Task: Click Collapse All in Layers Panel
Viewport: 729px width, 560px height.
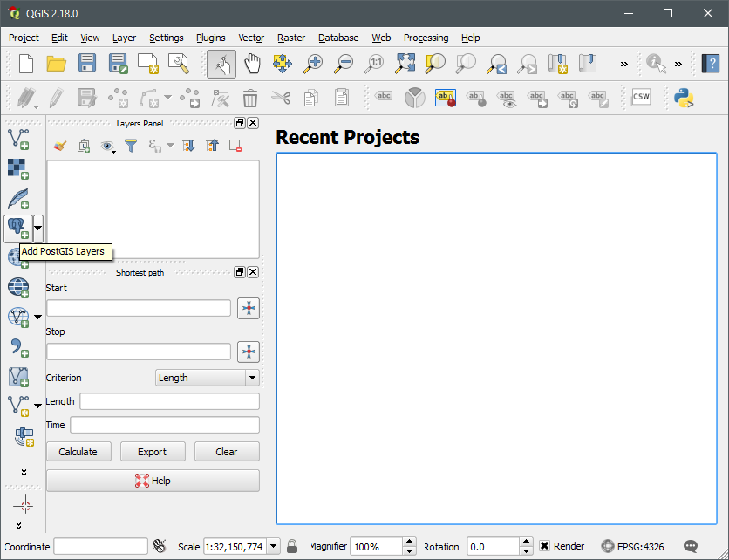Action: [x=212, y=146]
